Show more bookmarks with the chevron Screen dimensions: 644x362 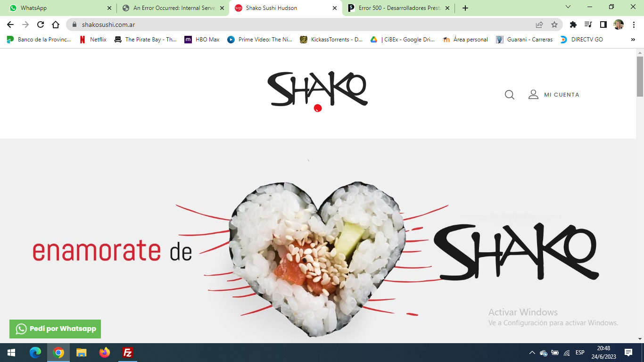point(633,40)
